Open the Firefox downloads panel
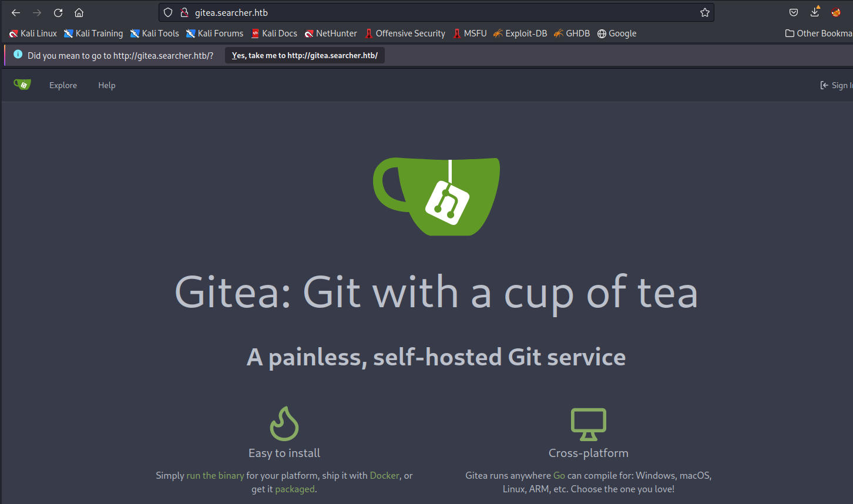Screen dimensions: 853x504 point(815,12)
